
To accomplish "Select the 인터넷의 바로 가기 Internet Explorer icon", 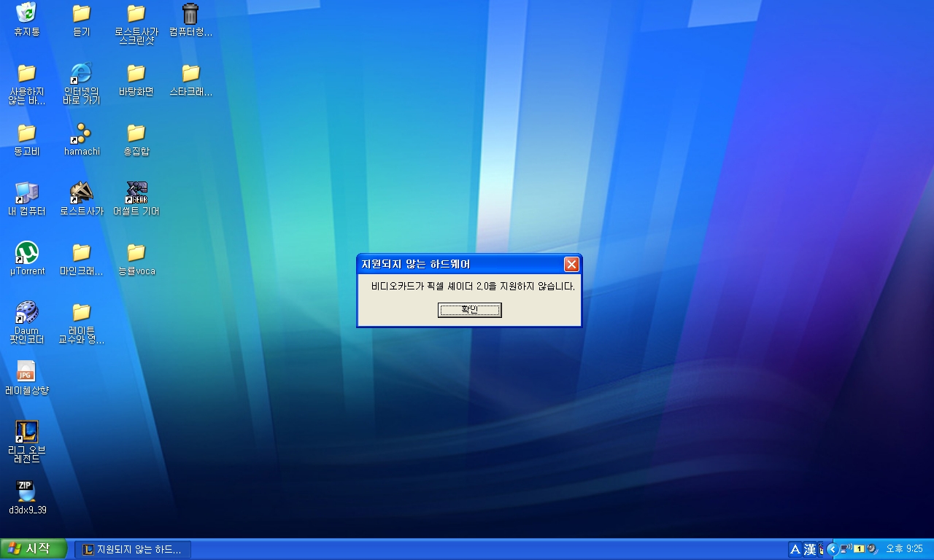I will (82, 83).
